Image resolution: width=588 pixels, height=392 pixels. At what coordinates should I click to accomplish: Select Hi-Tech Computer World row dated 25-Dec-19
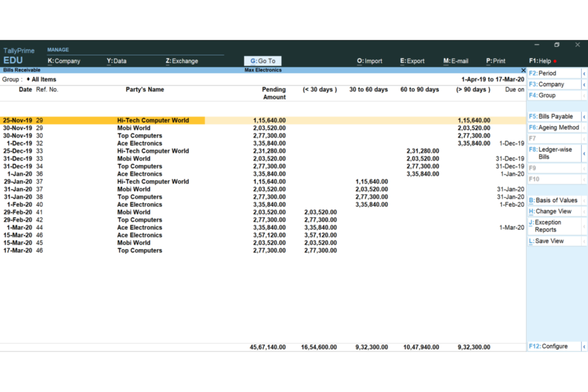click(x=263, y=151)
